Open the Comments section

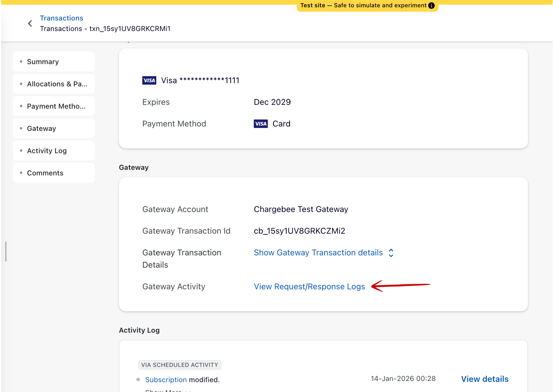coord(45,173)
